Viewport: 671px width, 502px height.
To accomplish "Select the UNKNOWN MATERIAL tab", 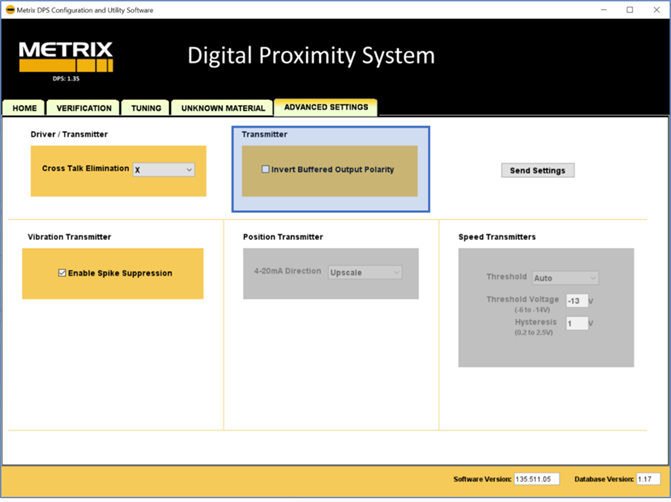I will [x=223, y=108].
